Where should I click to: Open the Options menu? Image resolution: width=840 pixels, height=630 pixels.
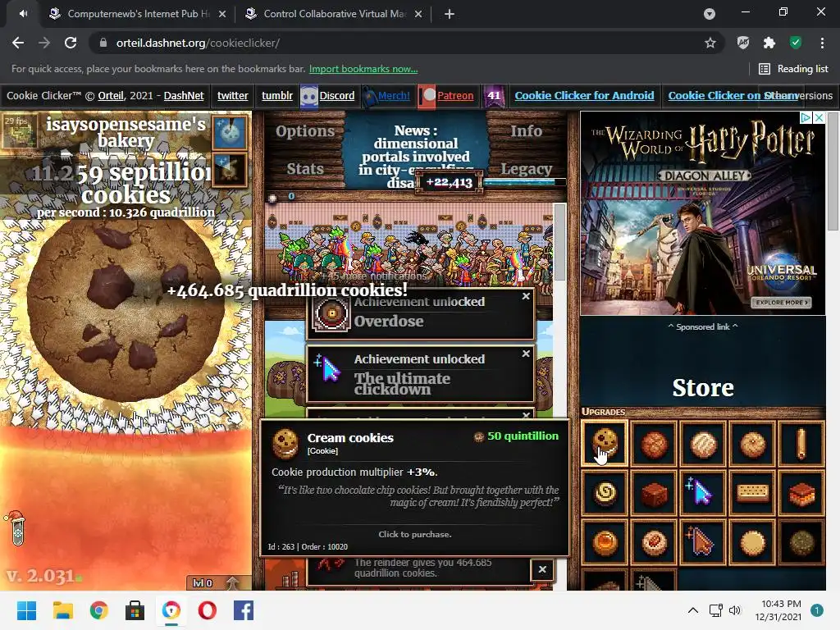click(x=305, y=131)
